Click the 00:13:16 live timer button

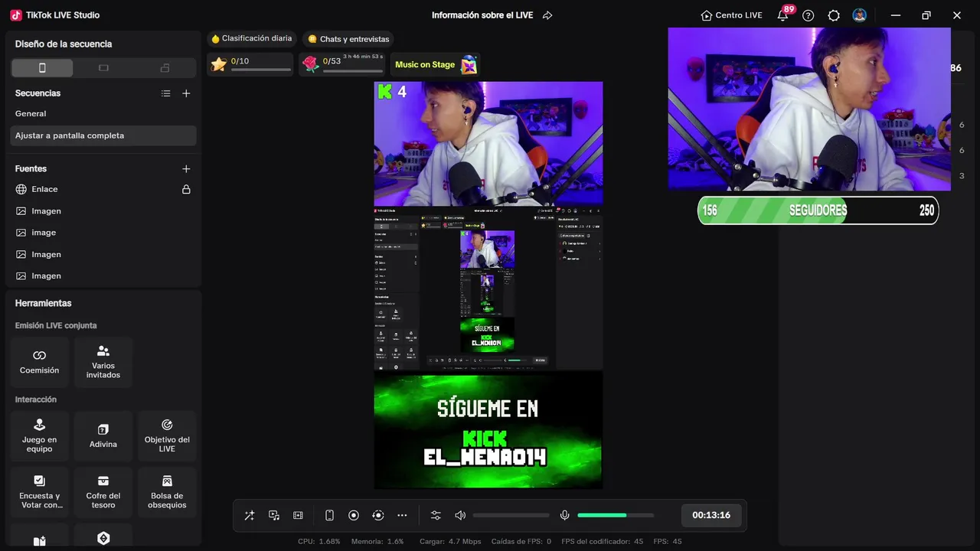coord(711,516)
